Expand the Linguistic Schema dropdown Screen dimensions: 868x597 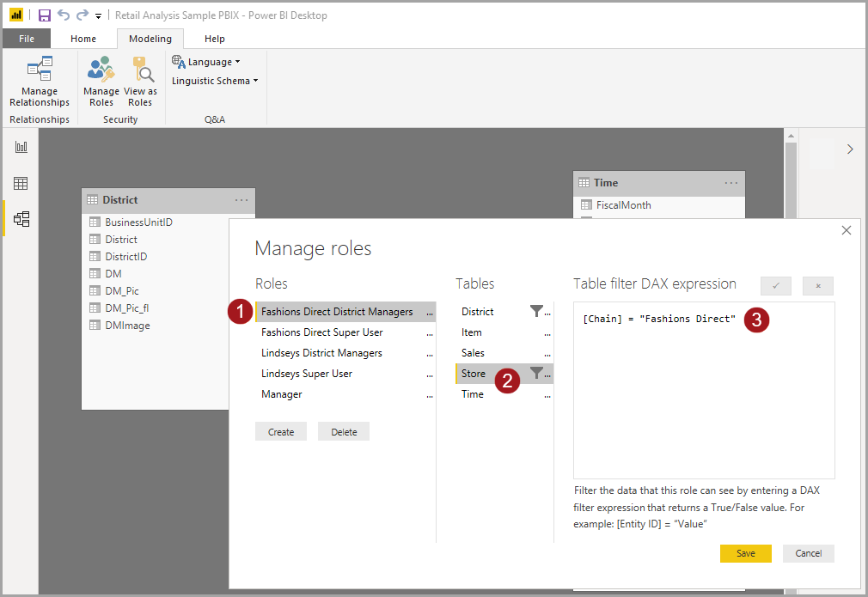click(x=215, y=81)
